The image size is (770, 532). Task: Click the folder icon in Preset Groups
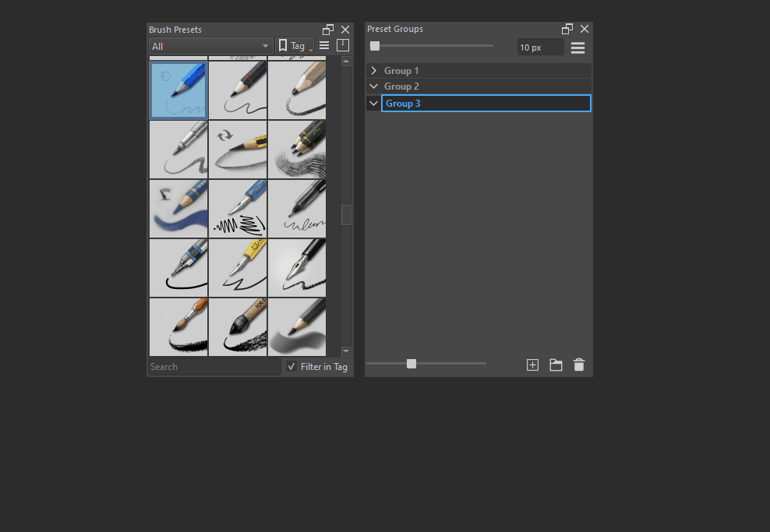[556, 365]
